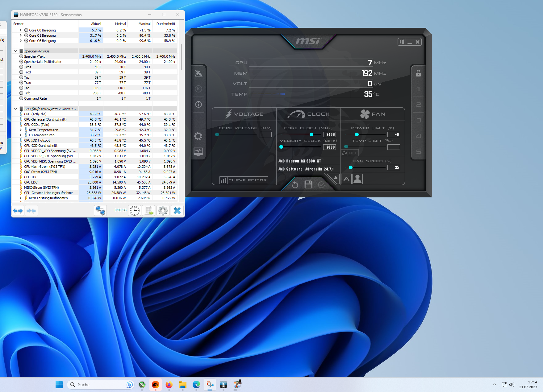The height and width of the screenshot is (392, 543).
Task: Collapse the CPU [#0] AMD Ryzen group
Action: 15,109
